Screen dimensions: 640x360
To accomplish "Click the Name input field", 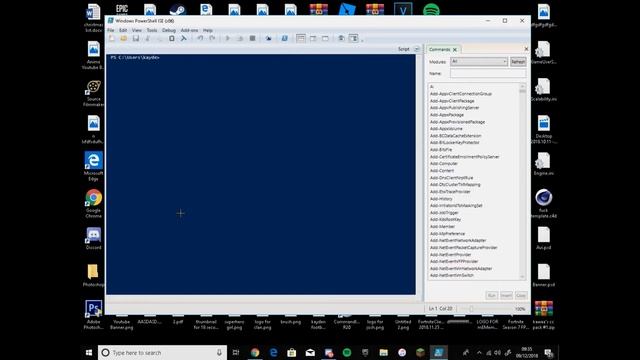I will click(488, 73).
